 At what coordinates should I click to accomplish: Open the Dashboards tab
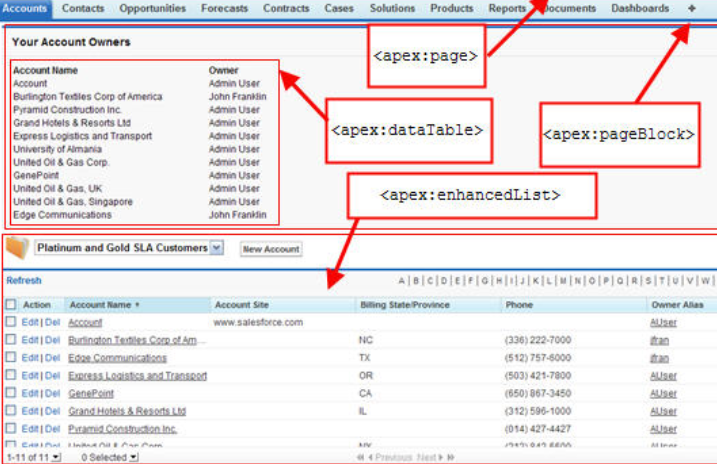tap(640, 8)
